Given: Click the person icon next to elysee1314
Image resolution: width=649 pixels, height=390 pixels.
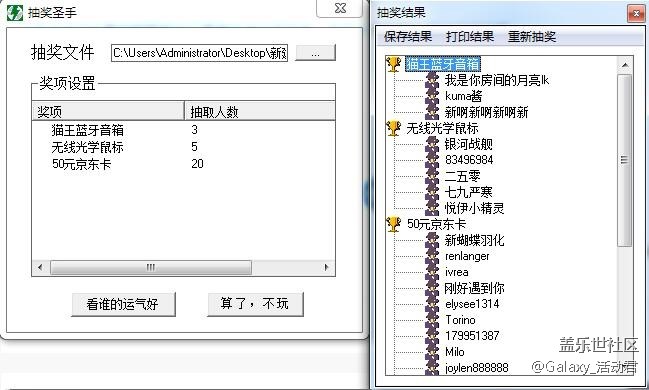Looking at the screenshot, I should (x=432, y=304).
